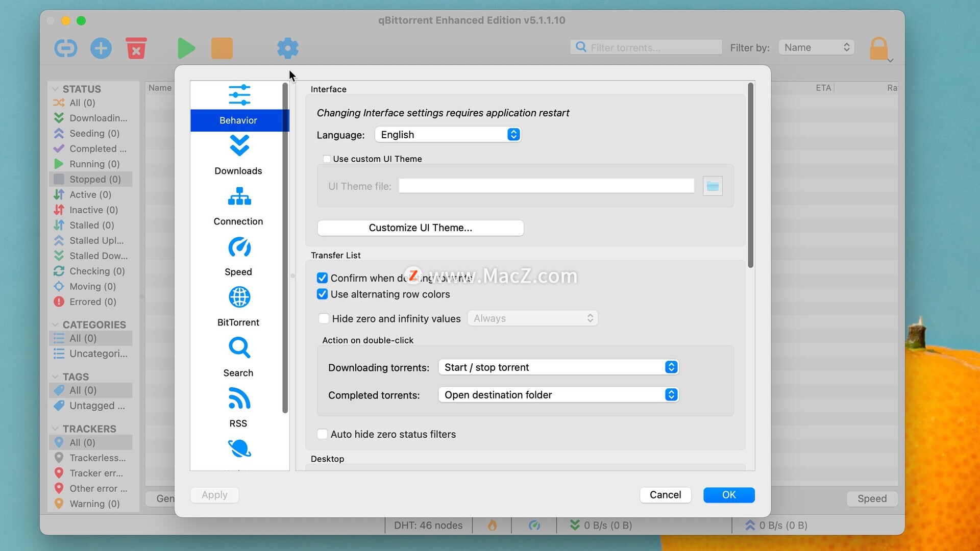Switch to the Speed preferences tab
Image resolution: width=980 pixels, height=551 pixels.
(238, 272)
